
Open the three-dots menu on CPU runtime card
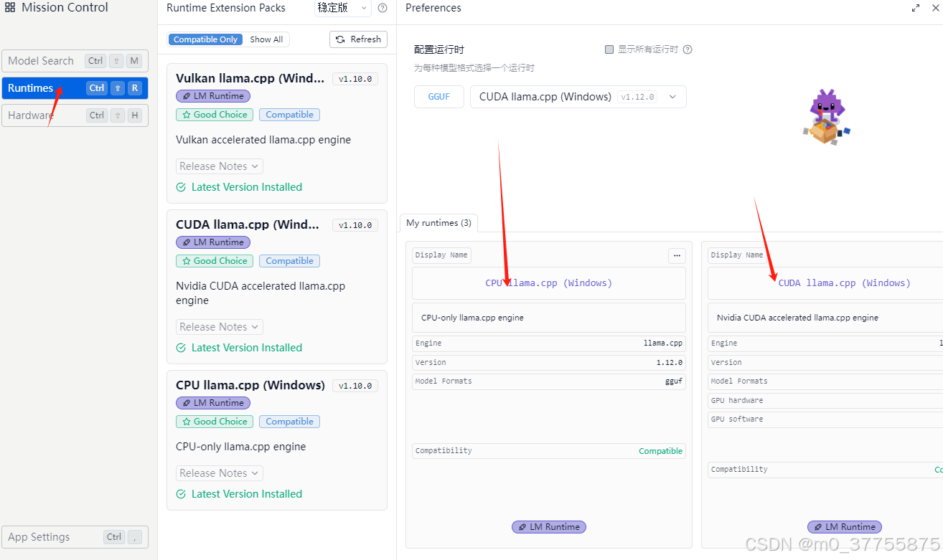tap(677, 256)
